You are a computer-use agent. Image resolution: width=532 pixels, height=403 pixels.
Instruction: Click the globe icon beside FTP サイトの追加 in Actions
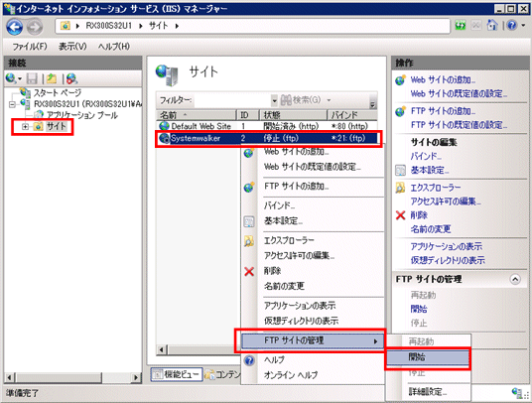400,111
